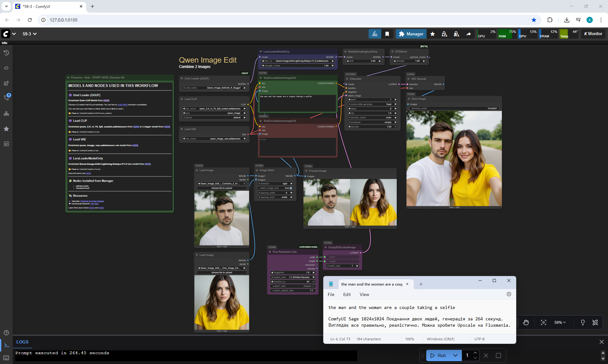Toggle match_image_size in Image Stitch node
This screenshot has height=364, width=608.
point(290,188)
